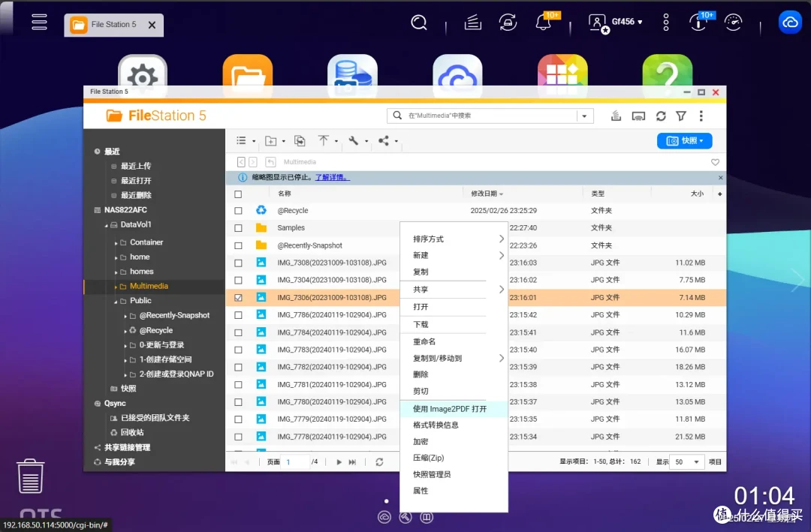Check the IMG_7786 file checkbox
The image size is (811, 532).
(238, 315)
